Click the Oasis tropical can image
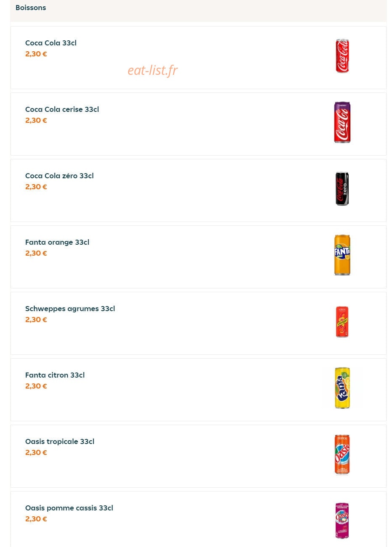Viewport: 392px width, 547px height. pyautogui.click(x=342, y=455)
